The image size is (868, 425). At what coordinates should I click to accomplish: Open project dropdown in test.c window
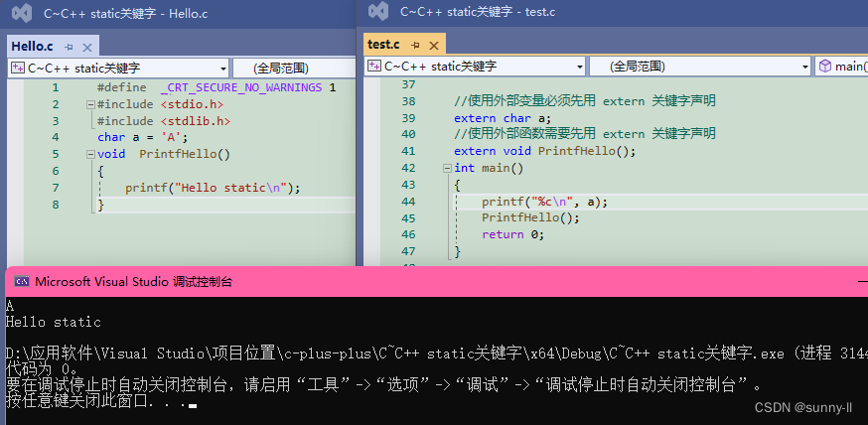[x=580, y=67]
